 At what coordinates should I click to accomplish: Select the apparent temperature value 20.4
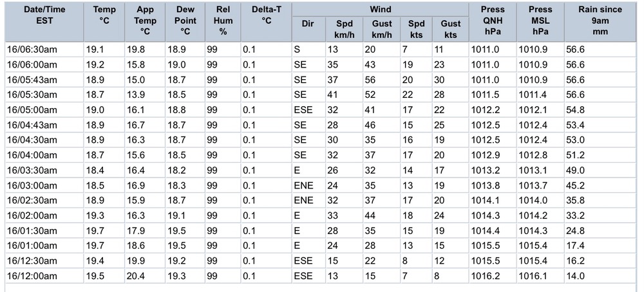coord(137,276)
